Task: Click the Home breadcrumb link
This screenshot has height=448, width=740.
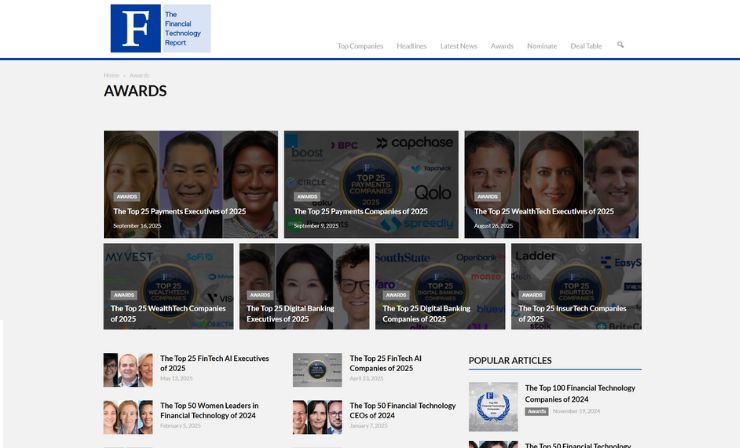Action: 111,75
